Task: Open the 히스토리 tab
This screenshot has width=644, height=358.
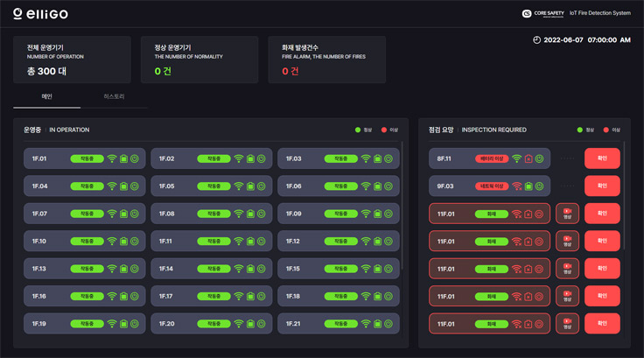Action: (114, 96)
